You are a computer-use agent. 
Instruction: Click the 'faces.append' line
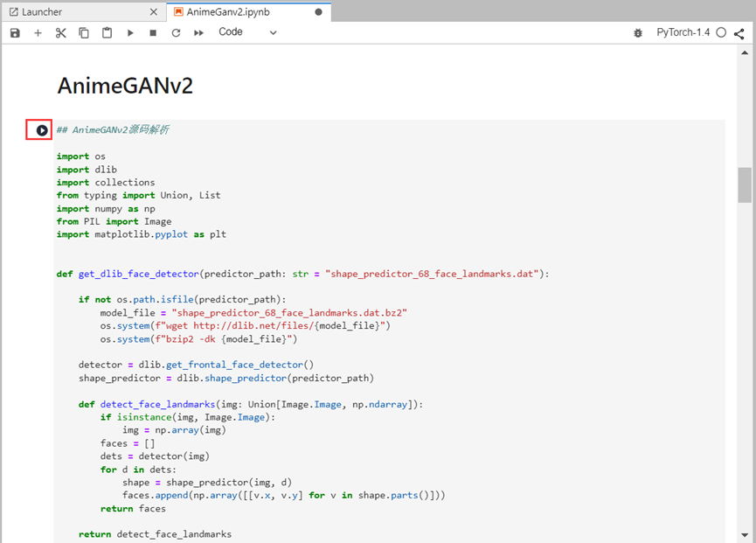click(x=284, y=495)
